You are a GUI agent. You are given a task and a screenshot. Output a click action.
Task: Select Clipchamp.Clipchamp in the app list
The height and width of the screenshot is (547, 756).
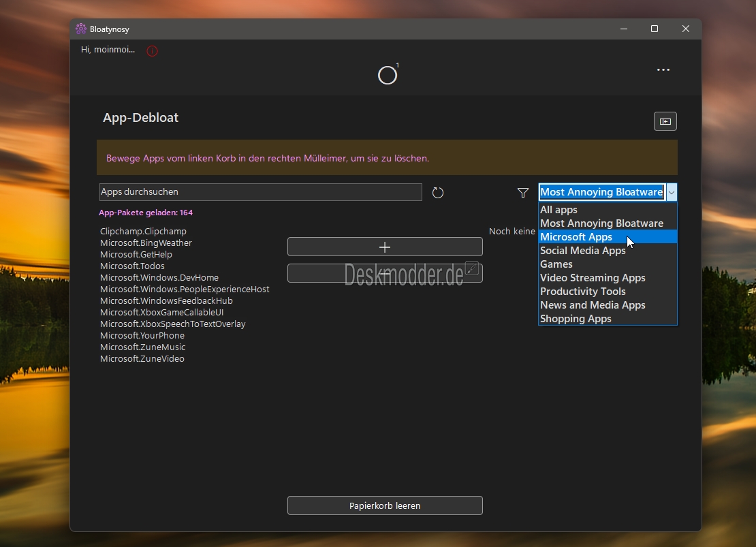(x=143, y=232)
